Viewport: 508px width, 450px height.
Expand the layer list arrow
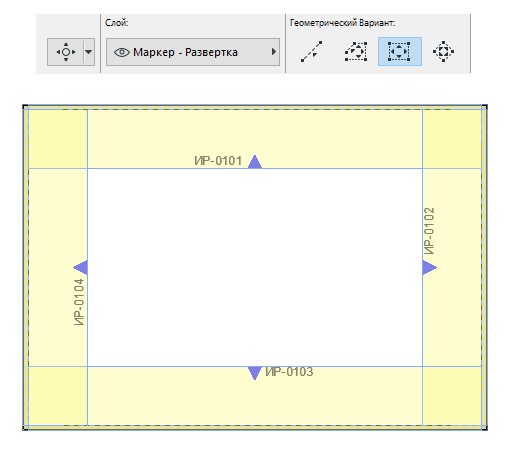[274, 52]
